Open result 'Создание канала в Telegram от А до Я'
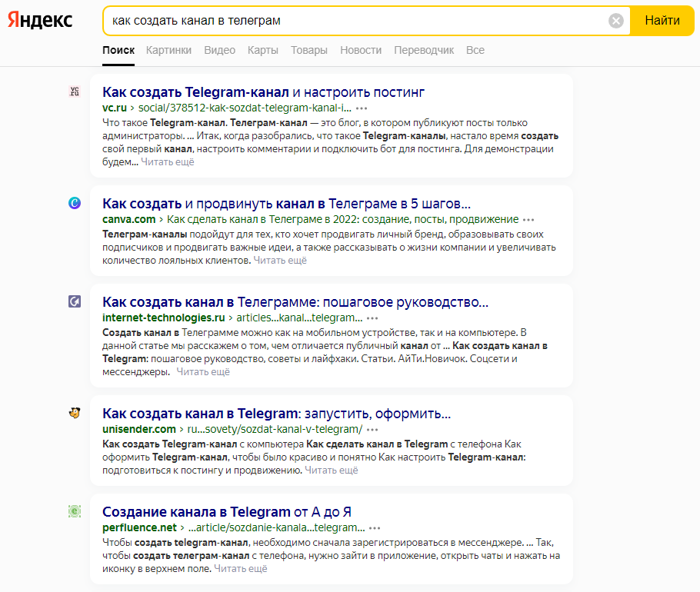This screenshot has width=700, height=592. 227,512
